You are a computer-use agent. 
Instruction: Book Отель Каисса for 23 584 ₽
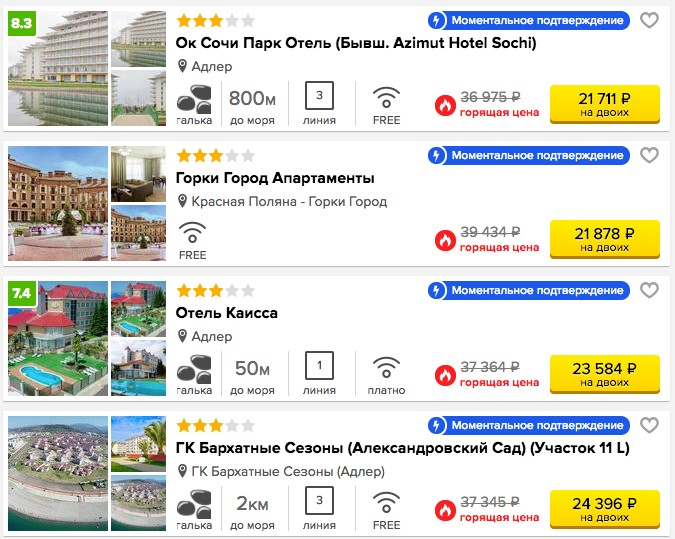tap(605, 374)
